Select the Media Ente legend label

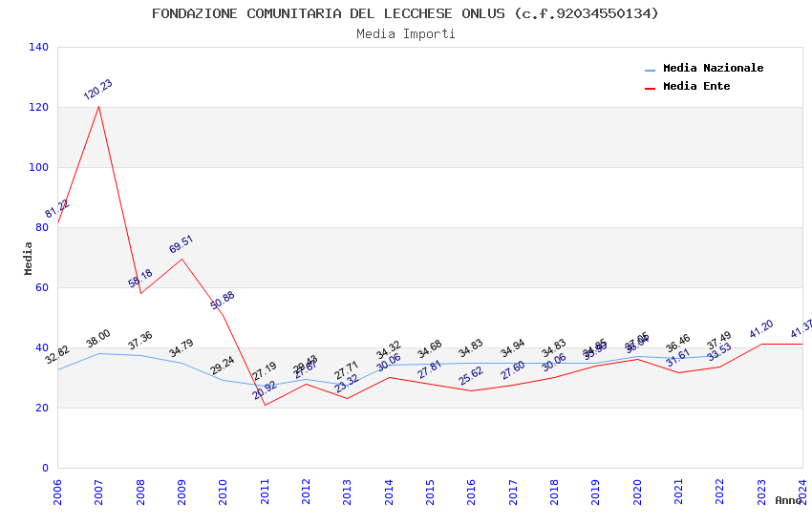[x=696, y=86]
